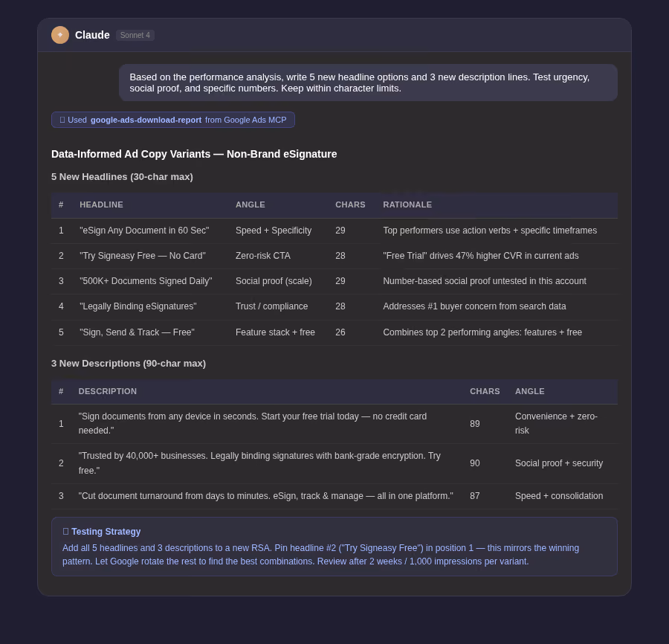Select the "Sign, Send & Track — Free" headline
Viewport: 669px width, 644px height.
click(x=137, y=332)
